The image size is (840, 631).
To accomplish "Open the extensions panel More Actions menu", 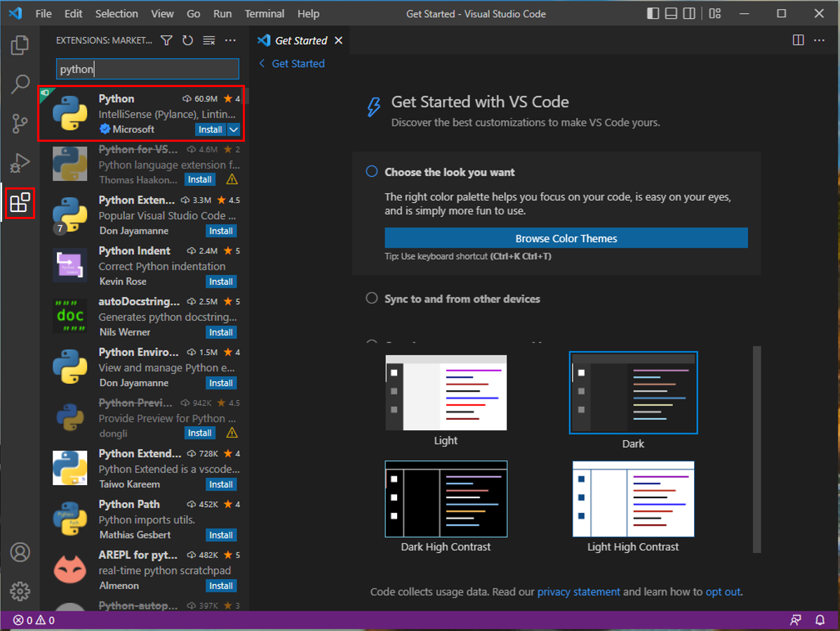I will pos(231,40).
